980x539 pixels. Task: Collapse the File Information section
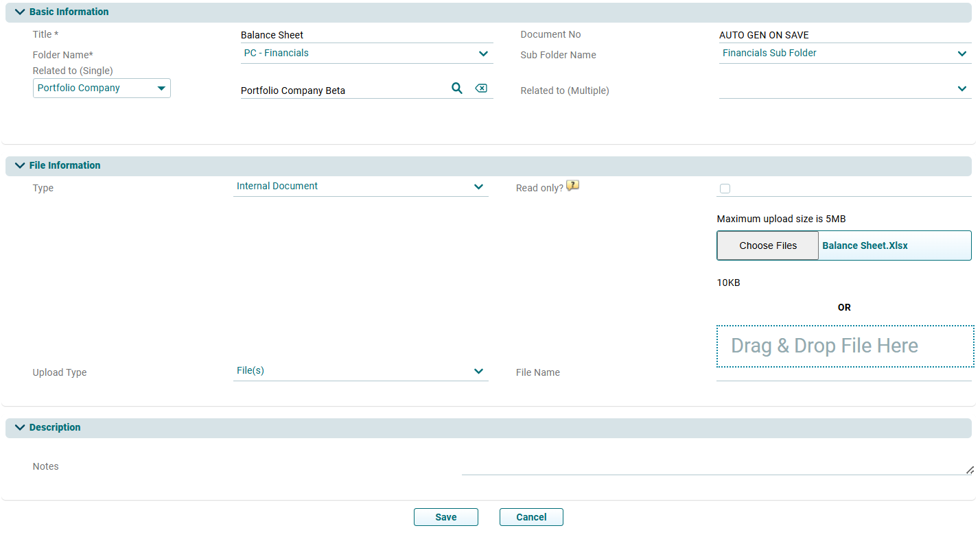[20, 166]
